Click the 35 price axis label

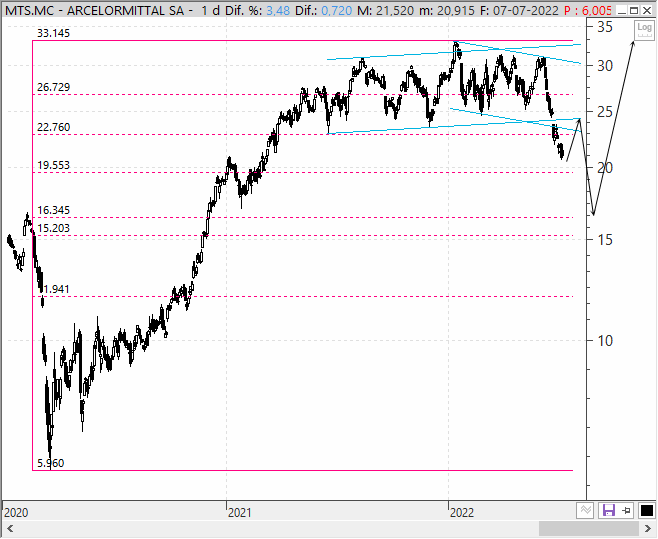point(605,27)
